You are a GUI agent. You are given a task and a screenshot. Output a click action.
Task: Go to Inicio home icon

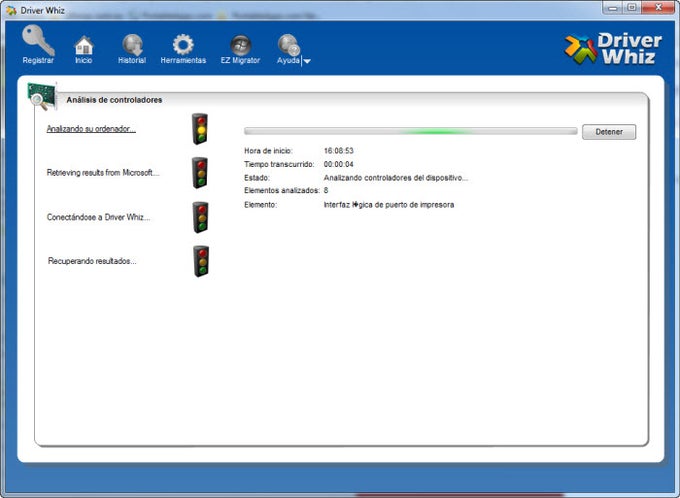point(84,45)
